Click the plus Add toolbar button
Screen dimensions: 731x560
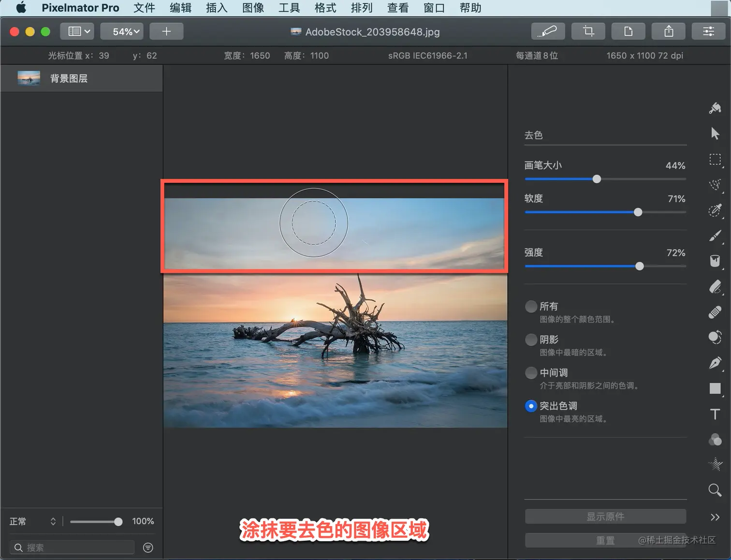coord(166,31)
